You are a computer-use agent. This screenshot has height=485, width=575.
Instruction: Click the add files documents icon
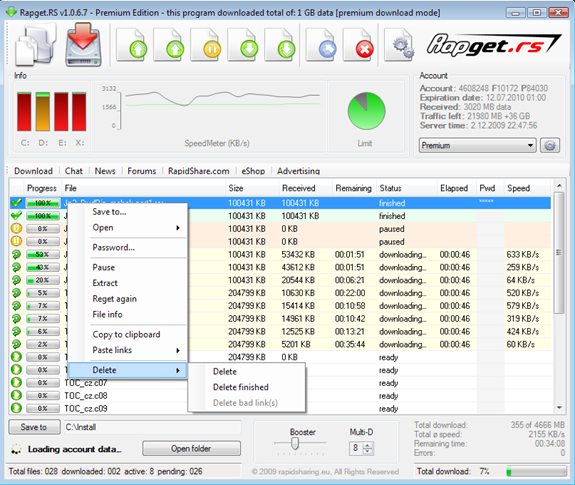tap(36, 45)
